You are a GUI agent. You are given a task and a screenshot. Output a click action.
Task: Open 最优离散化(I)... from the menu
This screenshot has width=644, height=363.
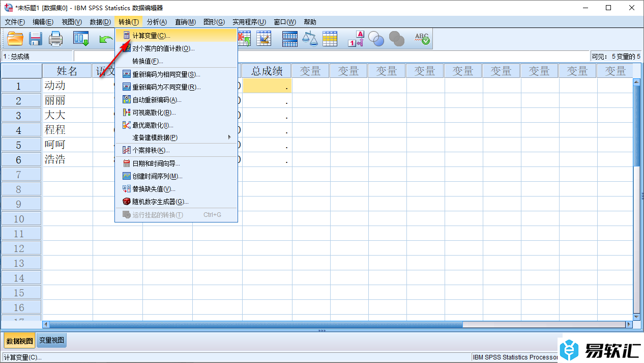[176, 125]
